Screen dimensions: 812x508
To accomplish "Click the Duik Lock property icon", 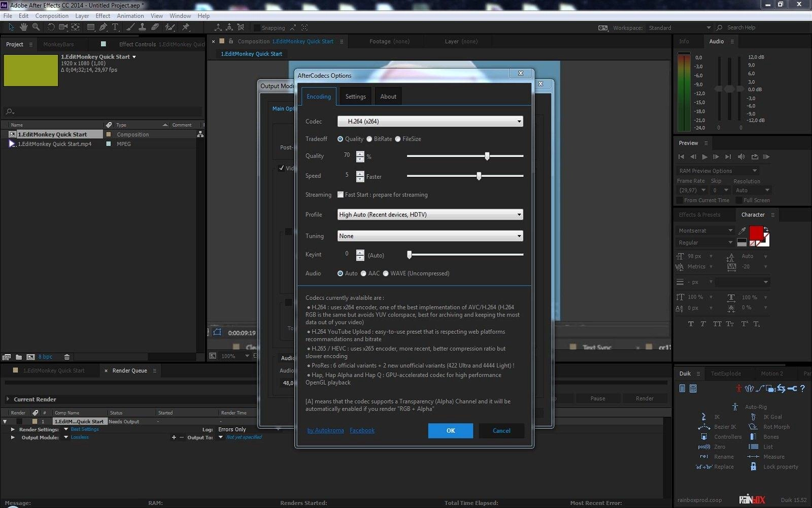I will pyautogui.click(x=753, y=466).
